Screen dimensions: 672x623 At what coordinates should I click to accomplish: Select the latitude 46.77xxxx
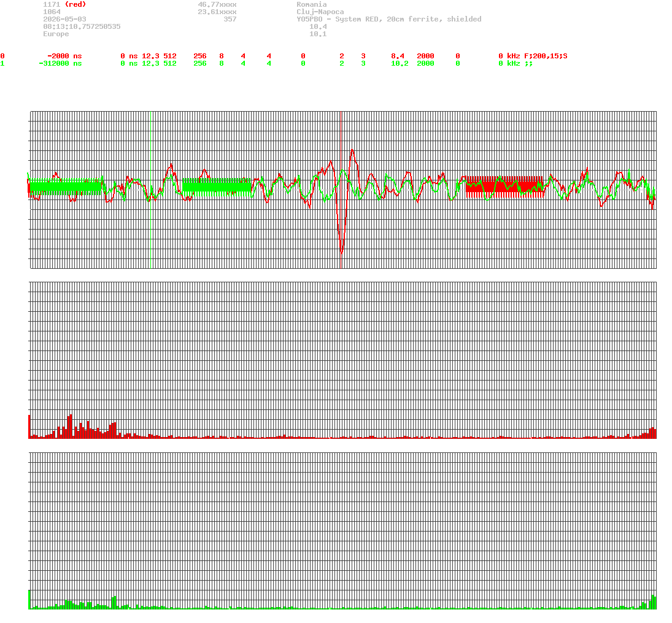[217, 4]
